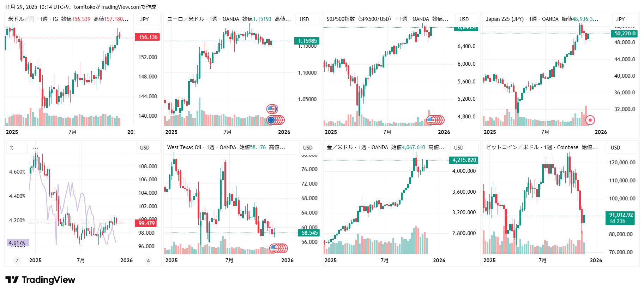644x293 pixels.
Task: Expand USD currency selector on ビットコイン chart
Action: tap(615, 148)
